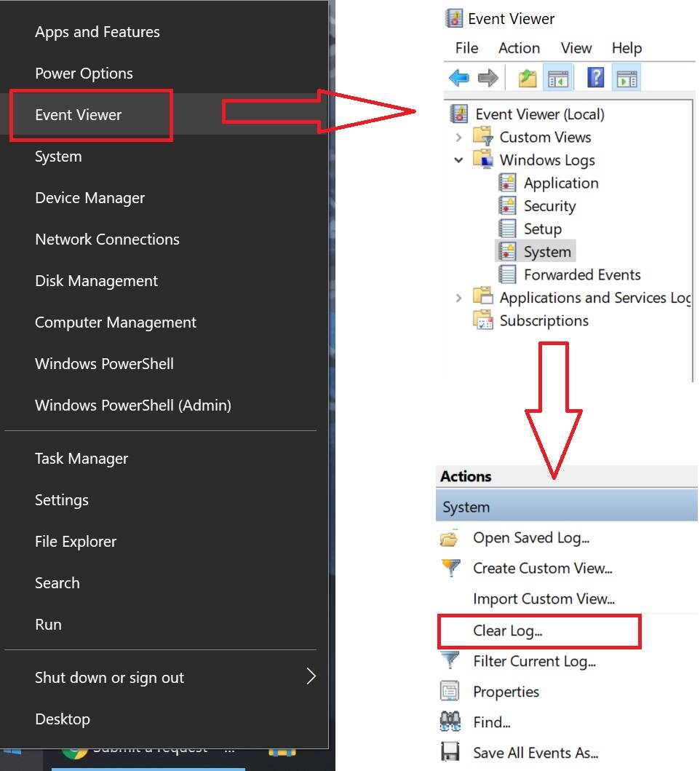This screenshot has height=771, width=700.
Task: Click the Properties sheet icon
Action: 450,691
